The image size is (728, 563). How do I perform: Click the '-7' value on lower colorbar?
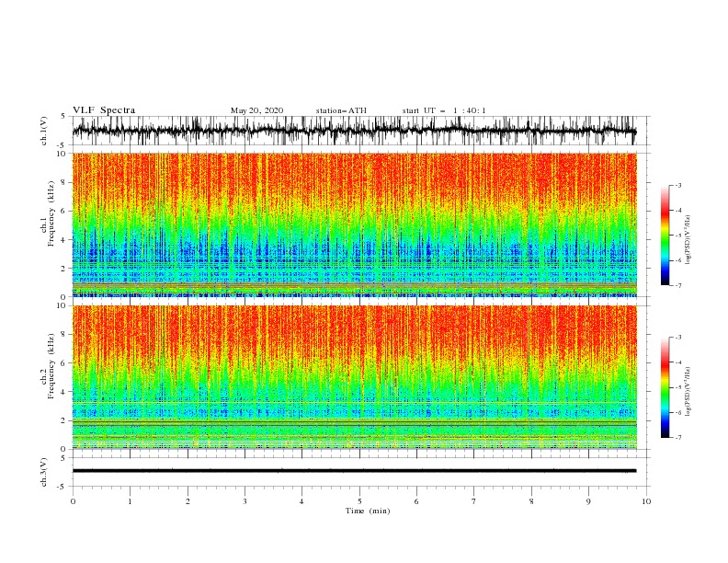677,437
